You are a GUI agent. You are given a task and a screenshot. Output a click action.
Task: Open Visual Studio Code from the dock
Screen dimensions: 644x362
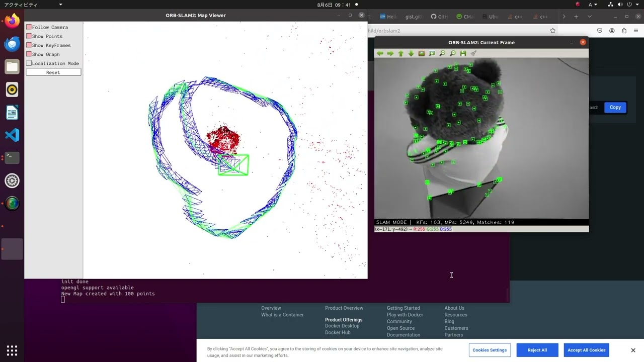click(x=12, y=135)
